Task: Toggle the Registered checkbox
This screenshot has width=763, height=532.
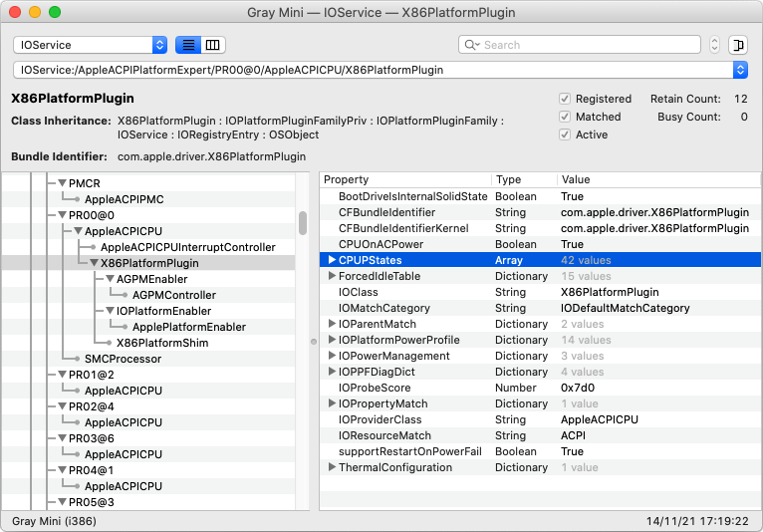Action: point(565,99)
